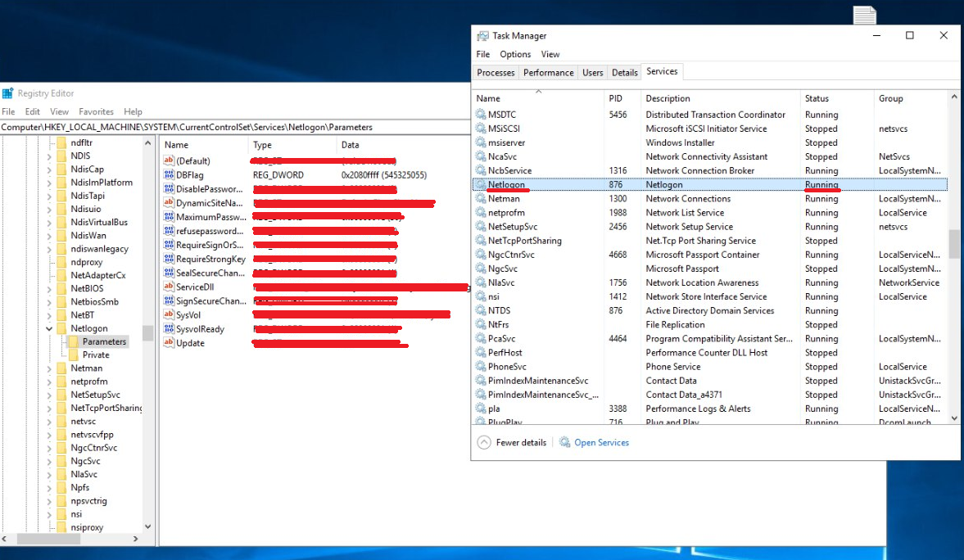Click the NetBT folder icon in registry tree
This screenshot has width=964, height=560.
coord(61,314)
